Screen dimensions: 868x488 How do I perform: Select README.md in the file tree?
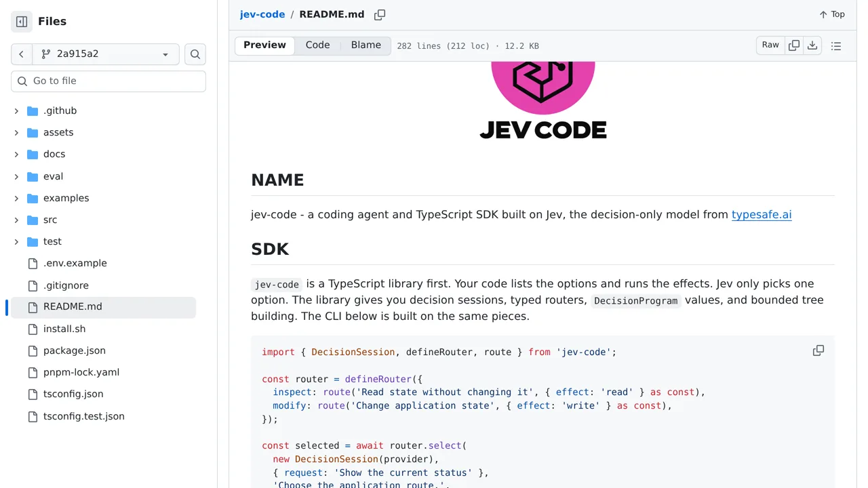pos(103,307)
